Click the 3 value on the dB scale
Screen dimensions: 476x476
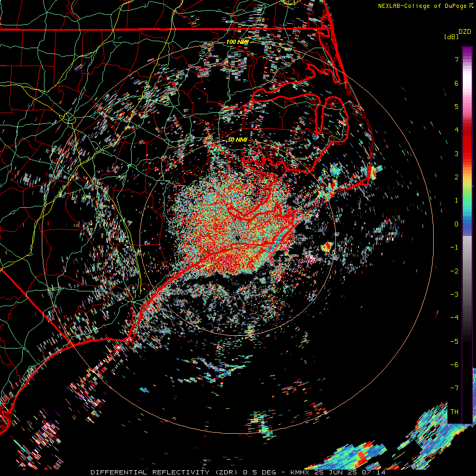[x=456, y=153]
